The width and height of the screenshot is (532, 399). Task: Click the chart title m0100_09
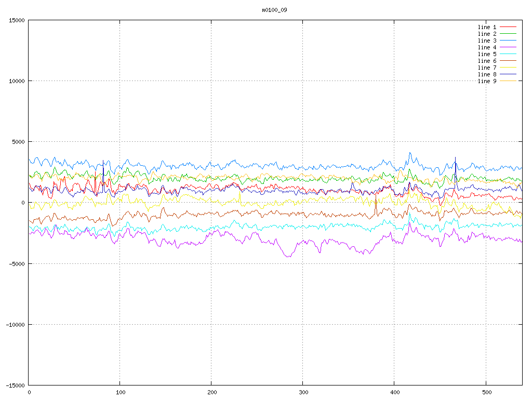(x=274, y=10)
